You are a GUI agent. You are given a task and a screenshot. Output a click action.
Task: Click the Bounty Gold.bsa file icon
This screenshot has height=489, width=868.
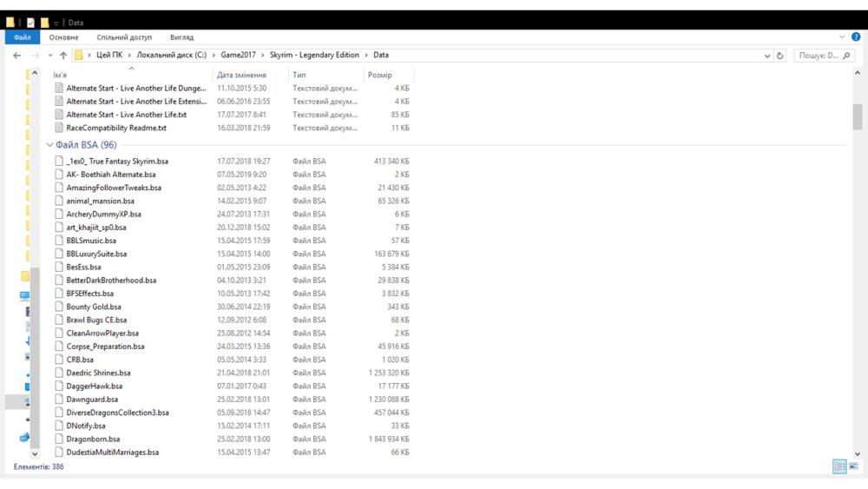59,307
